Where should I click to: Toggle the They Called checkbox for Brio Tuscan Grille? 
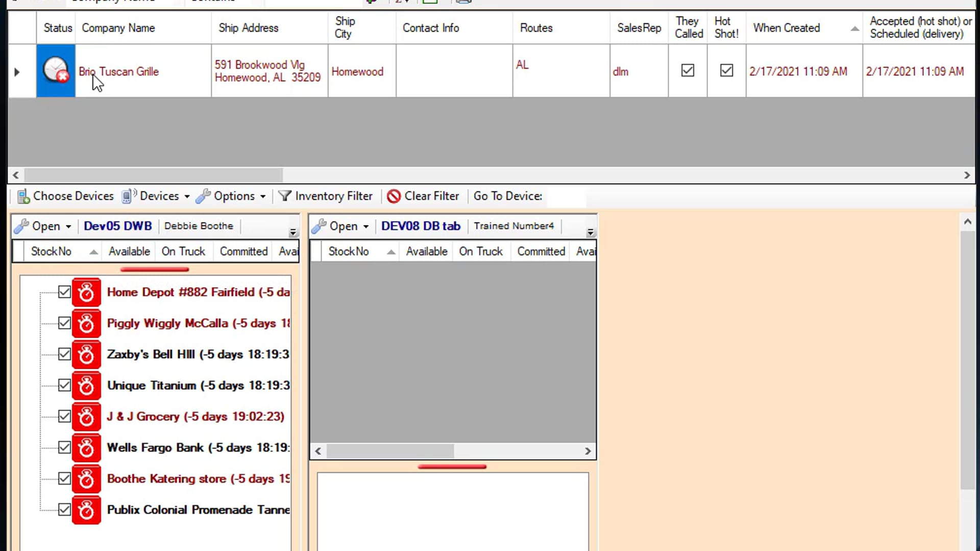(x=688, y=70)
